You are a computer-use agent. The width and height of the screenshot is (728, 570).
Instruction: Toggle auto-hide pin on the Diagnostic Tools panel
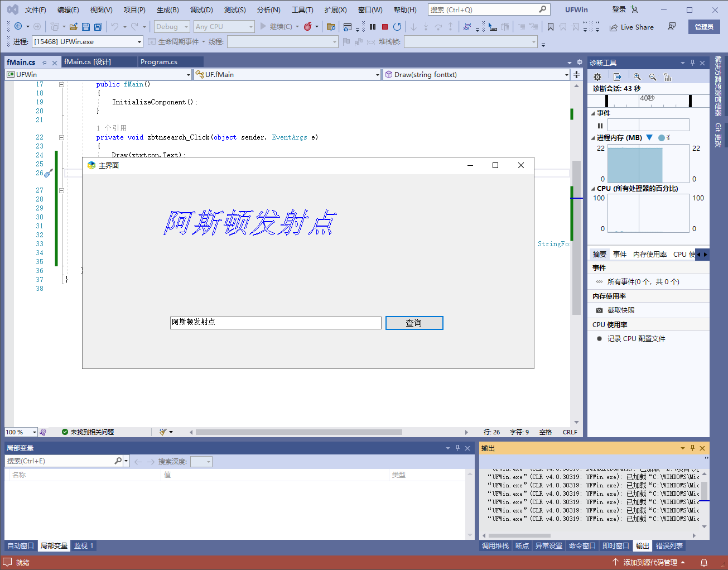click(x=692, y=63)
